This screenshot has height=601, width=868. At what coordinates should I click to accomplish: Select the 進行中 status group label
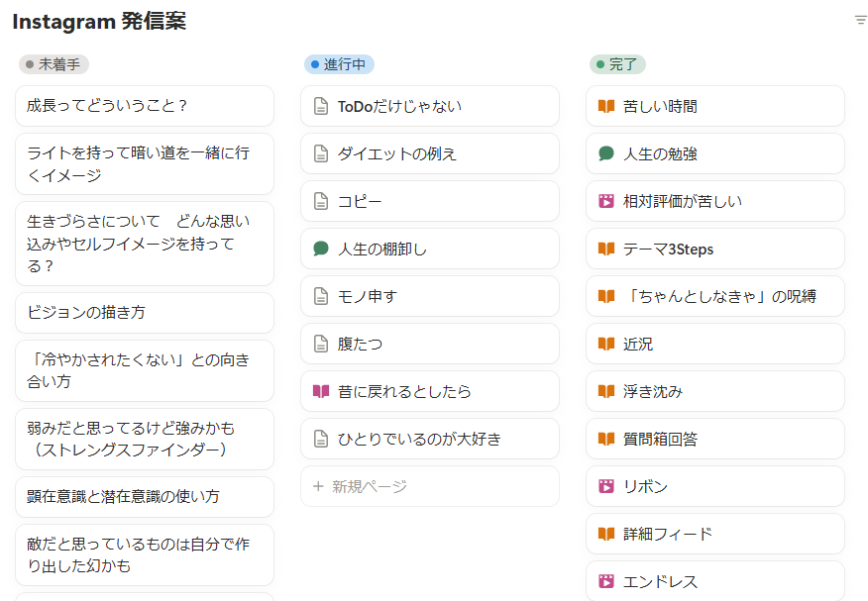(339, 64)
